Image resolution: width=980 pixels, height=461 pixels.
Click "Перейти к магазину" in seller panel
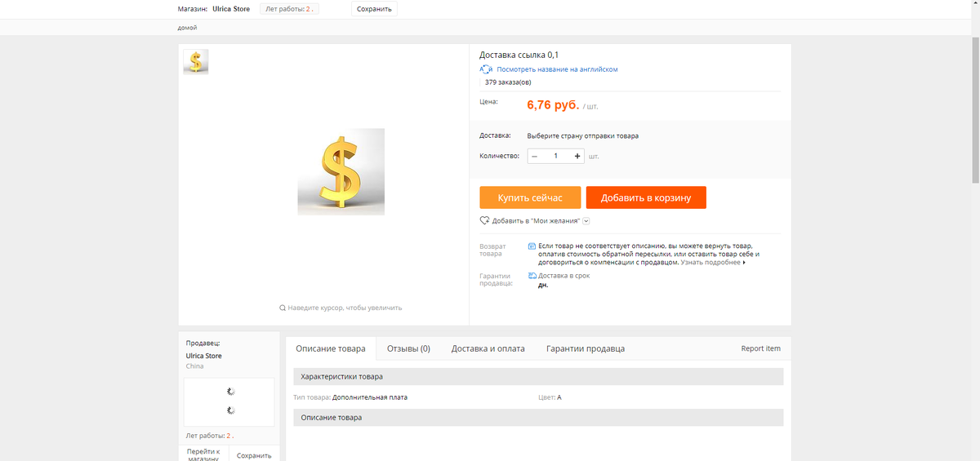coord(203,454)
